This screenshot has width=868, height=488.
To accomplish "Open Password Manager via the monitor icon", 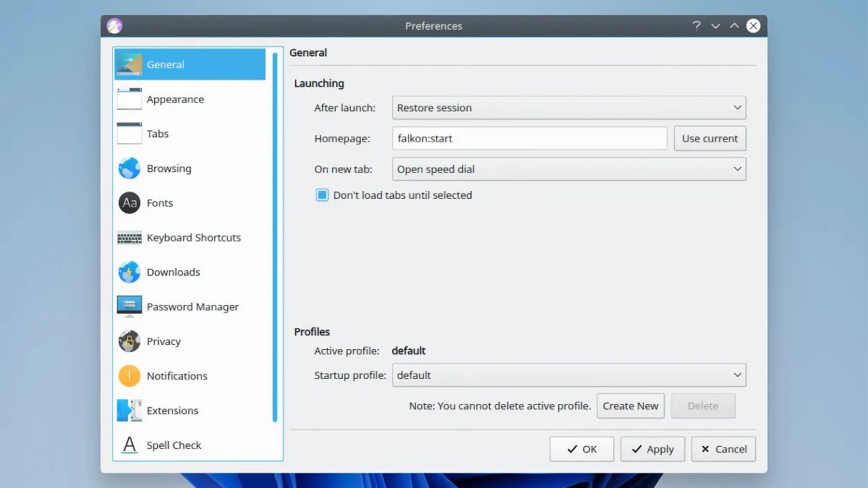I will (129, 307).
